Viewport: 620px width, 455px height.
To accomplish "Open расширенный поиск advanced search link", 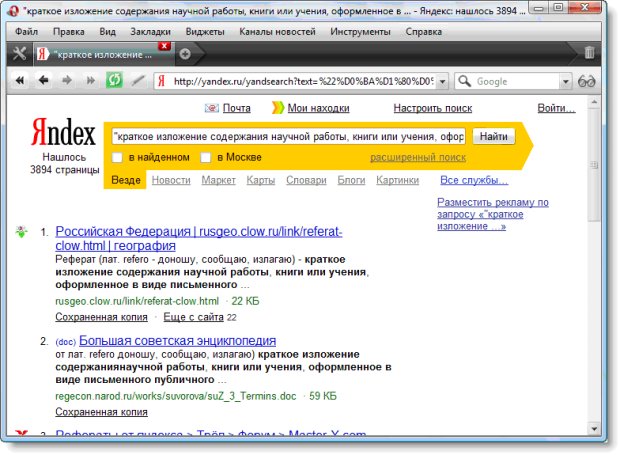I will coord(418,157).
